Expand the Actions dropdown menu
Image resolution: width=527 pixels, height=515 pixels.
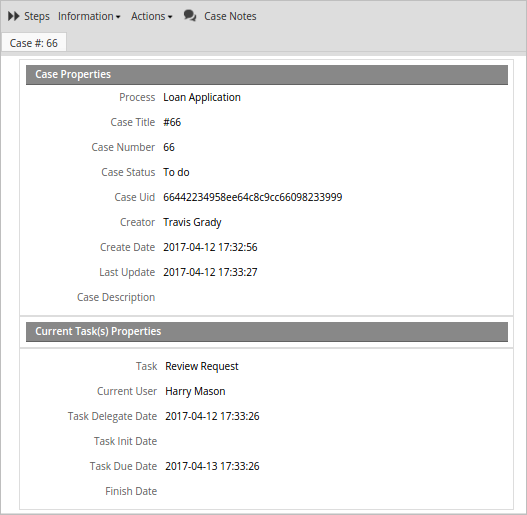pos(152,16)
